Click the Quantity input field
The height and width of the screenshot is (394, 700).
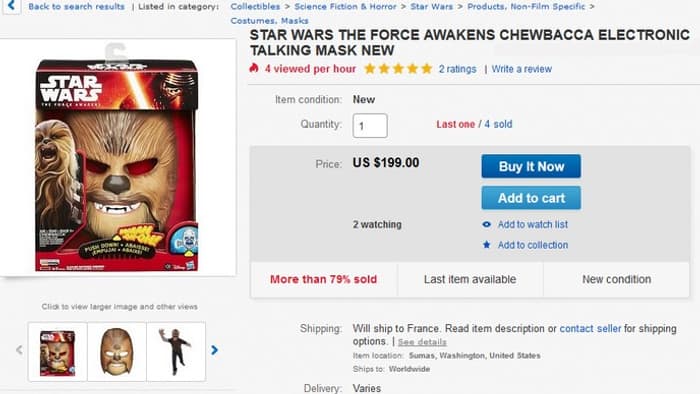pyautogui.click(x=370, y=126)
